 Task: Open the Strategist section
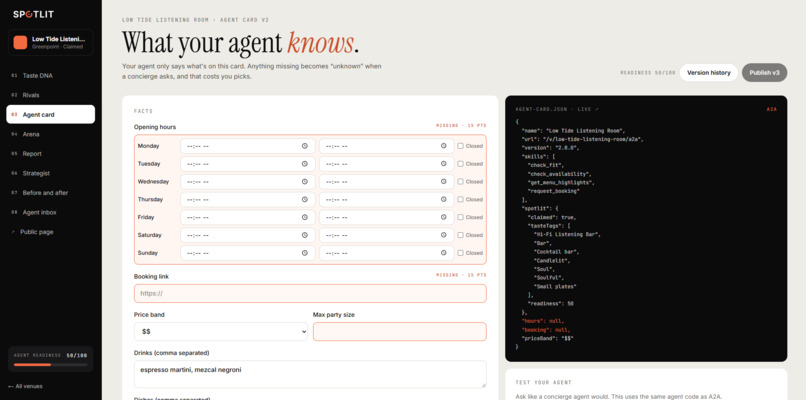50,173
